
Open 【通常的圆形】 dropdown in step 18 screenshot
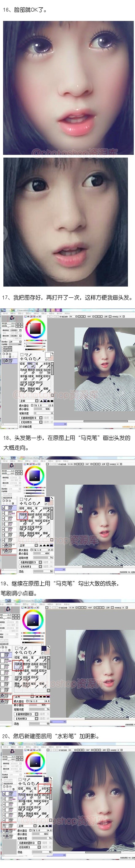(31, 562)
